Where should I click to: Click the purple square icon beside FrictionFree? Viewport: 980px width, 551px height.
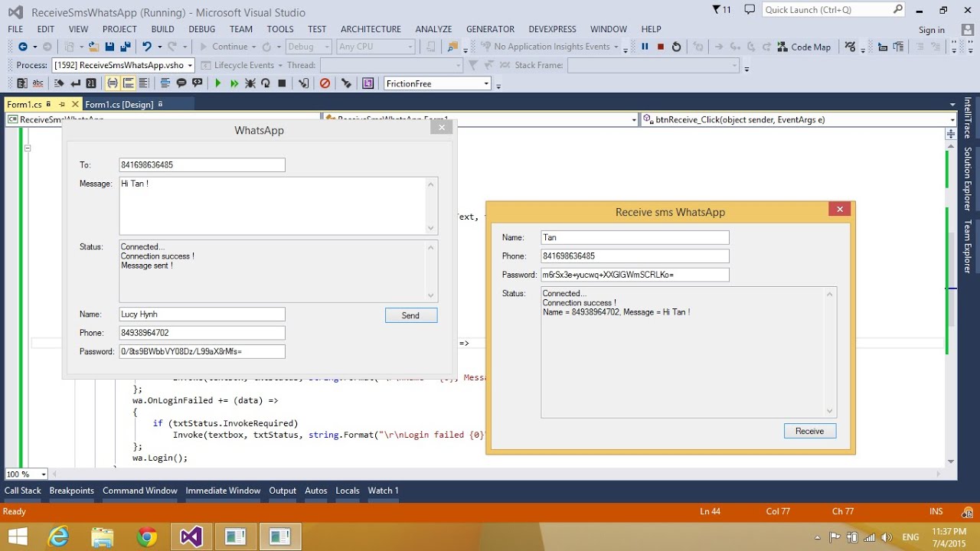point(368,83)
